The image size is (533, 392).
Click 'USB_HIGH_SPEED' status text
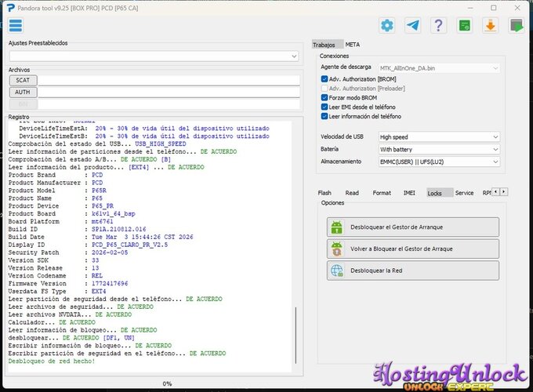(161, 143)
